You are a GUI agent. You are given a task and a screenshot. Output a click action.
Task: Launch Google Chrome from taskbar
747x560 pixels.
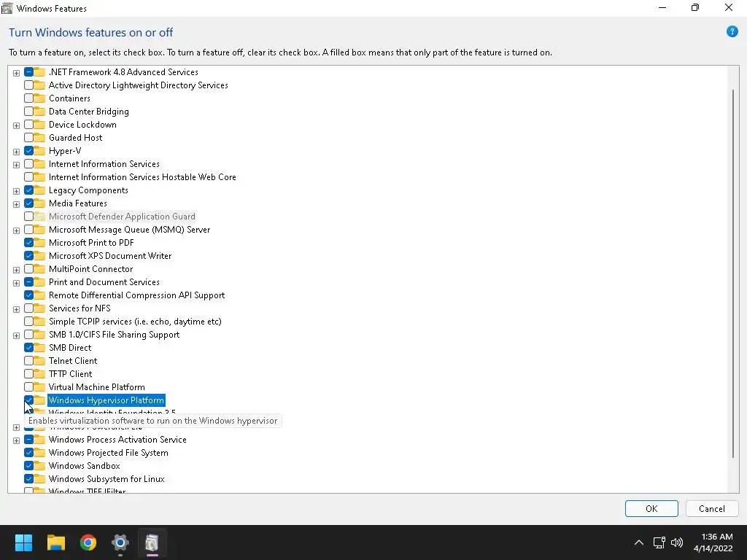(88, 542)
